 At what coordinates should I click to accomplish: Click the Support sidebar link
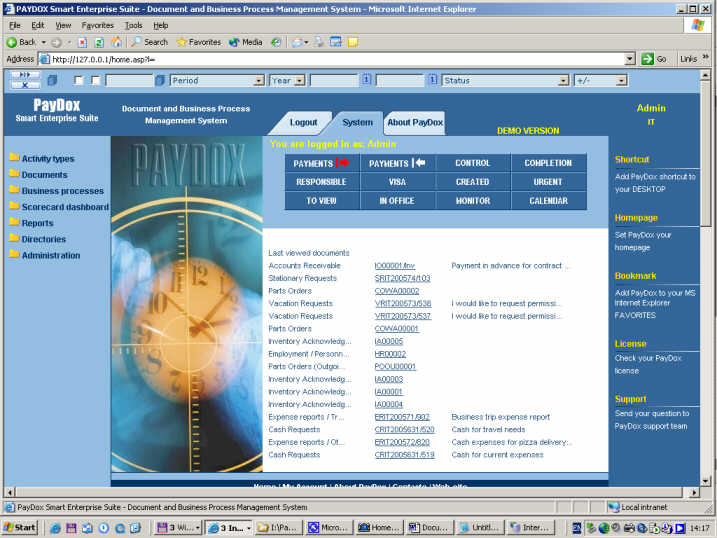click(x=631, y=399)
